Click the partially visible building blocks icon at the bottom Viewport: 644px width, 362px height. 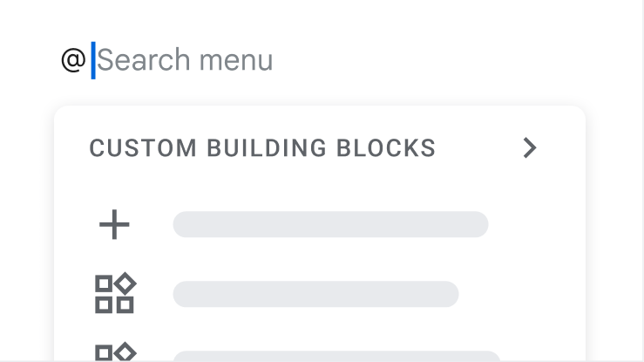point(114,352)
